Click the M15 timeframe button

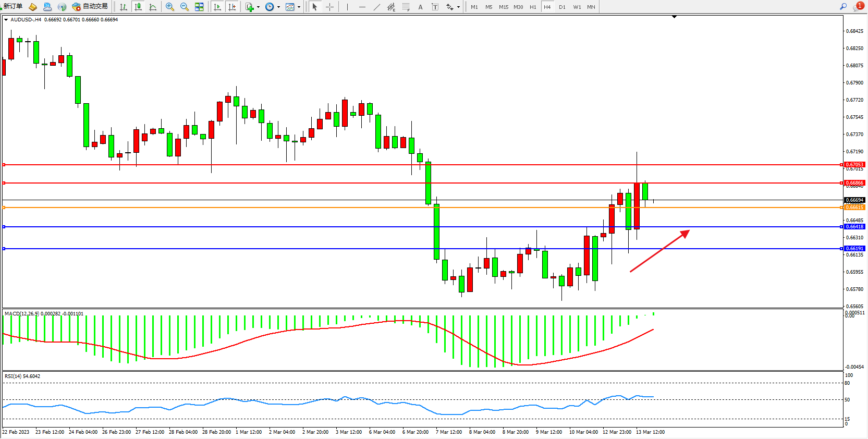(x=503, y=7)
